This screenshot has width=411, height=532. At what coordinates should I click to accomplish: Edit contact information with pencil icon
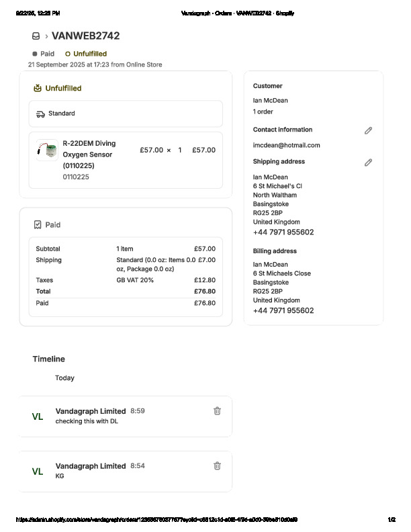click(368, 130)
